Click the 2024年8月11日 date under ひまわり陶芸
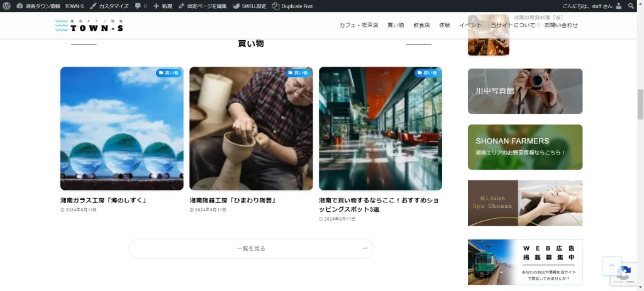The height and width of the screenshot is (291, 644). pyautogui.click(x=208, y=210)
